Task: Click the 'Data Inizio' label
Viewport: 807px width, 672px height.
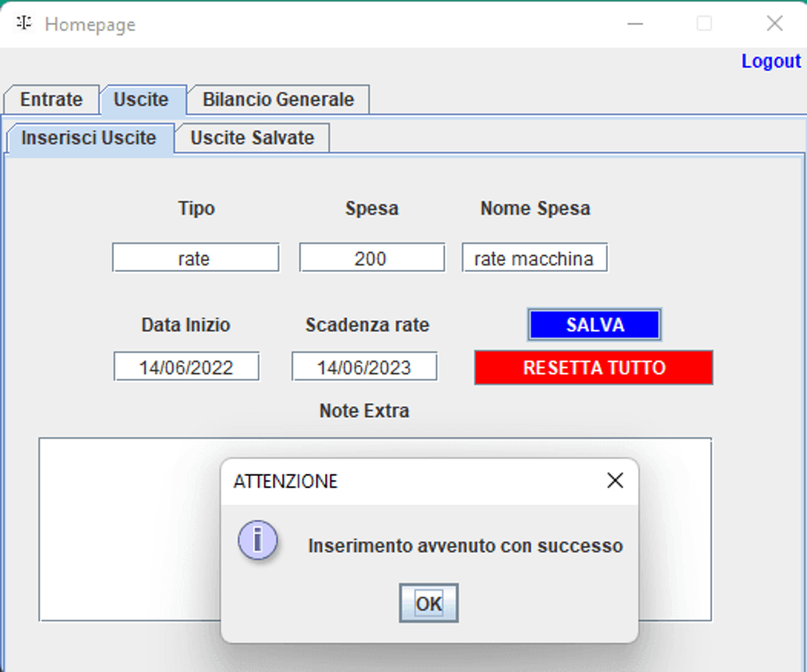Action: (186, 325)
